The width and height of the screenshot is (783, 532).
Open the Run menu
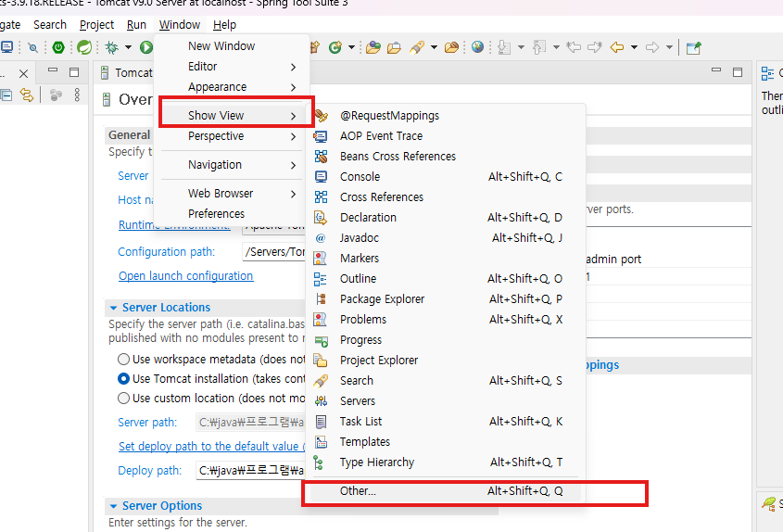[136, 24]
